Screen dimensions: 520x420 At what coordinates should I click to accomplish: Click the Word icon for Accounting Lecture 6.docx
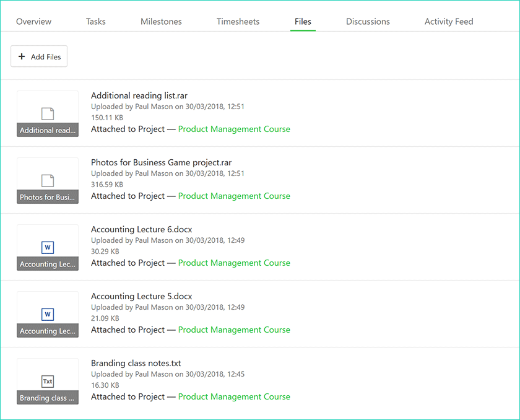click(x=48, y=248)
